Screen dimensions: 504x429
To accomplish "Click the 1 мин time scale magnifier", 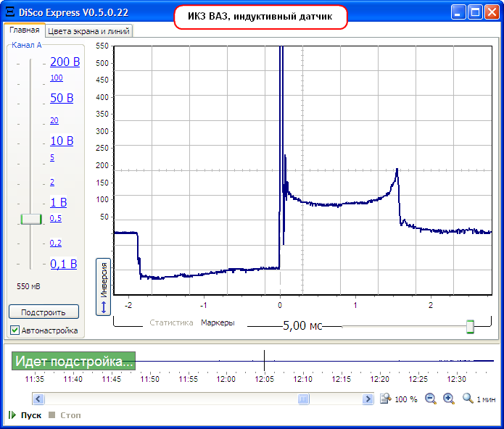I will [x=468, y=399].
